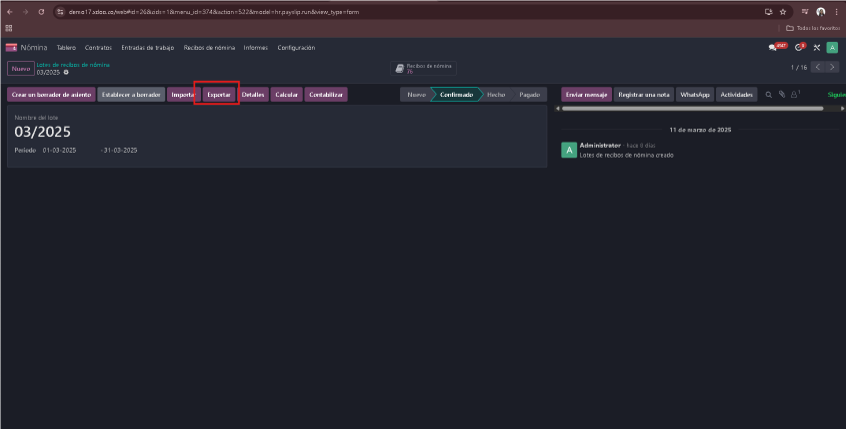Click the record settings gear icon

click(x=66, y=72)
